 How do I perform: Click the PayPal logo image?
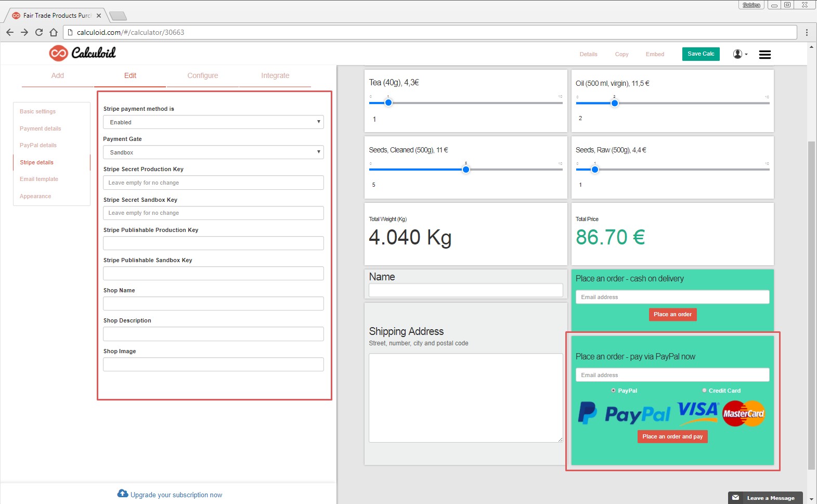pos(624,414)
